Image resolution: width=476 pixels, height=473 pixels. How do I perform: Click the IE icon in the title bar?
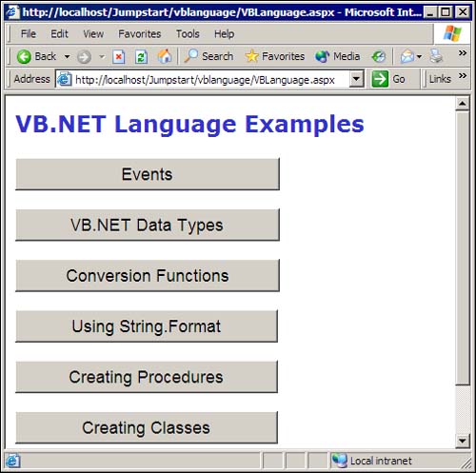click(12, 12)
